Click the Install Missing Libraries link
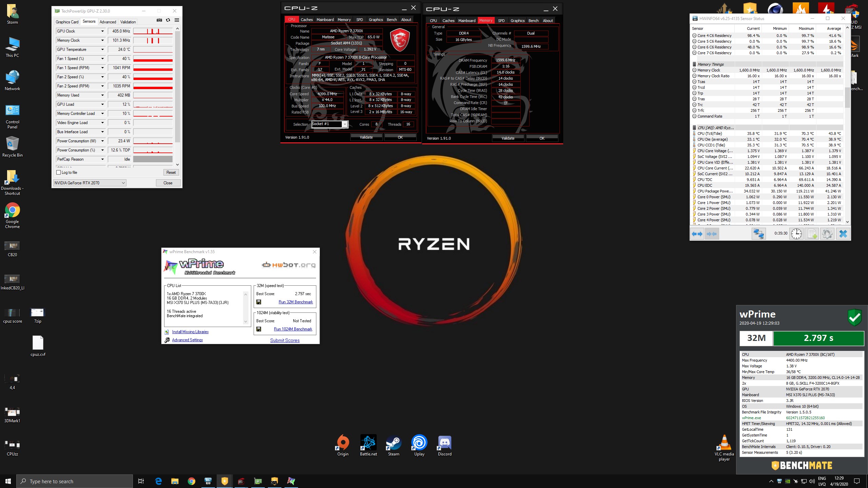Image resolution: width=868 pixels, height=488 pixels. (190, 332)
